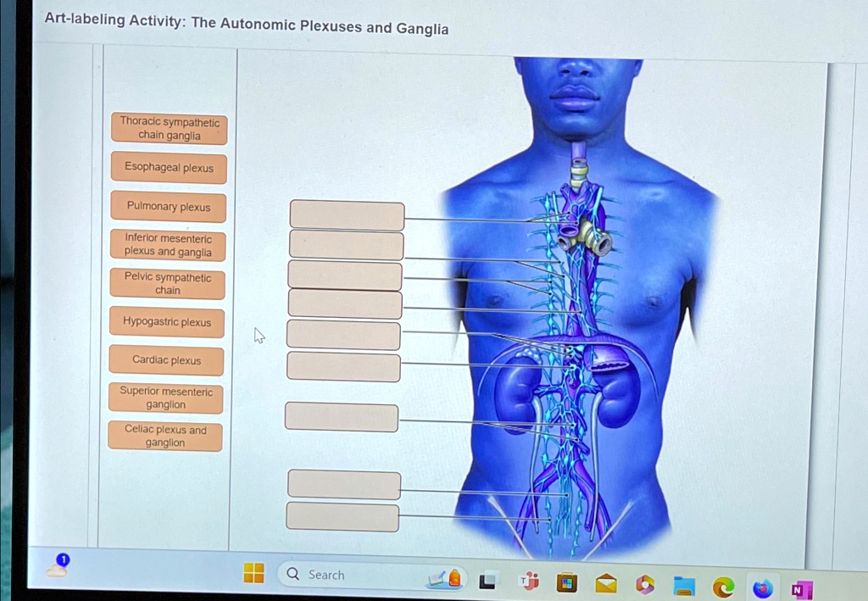Select the Thoracic sympathetic chain ganglia label
Viewport: 868px width, 601px height.
click(x=168, y=129)
